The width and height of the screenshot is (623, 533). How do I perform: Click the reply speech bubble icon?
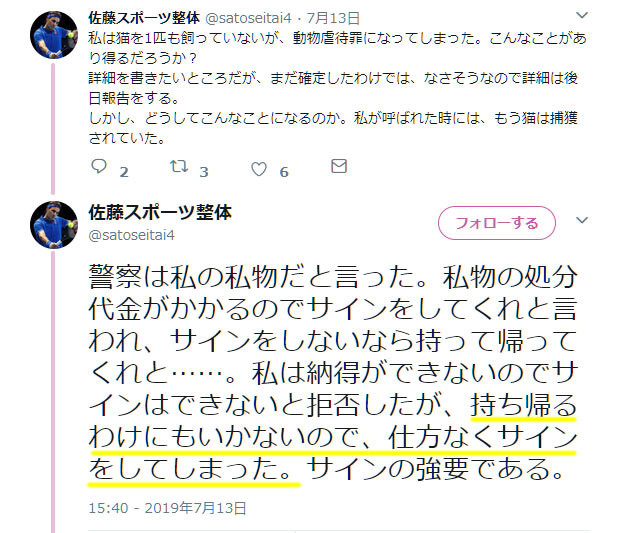99,166
